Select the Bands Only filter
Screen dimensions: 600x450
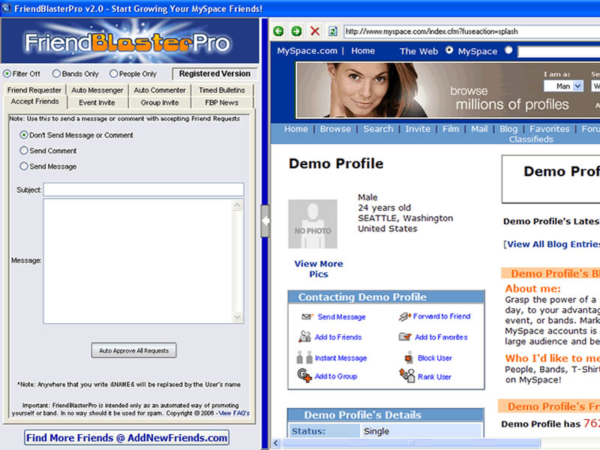56,73
